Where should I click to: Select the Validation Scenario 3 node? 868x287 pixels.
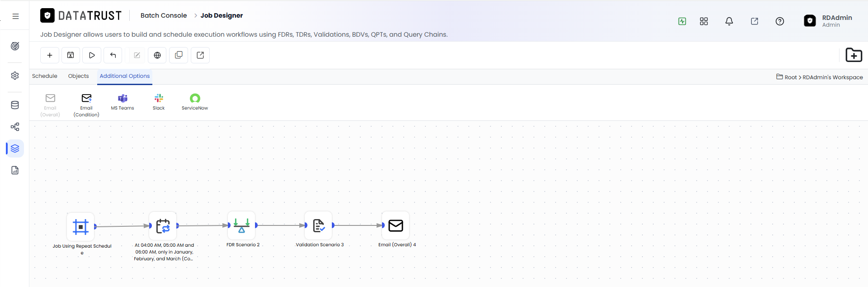(x=319, y=225)
